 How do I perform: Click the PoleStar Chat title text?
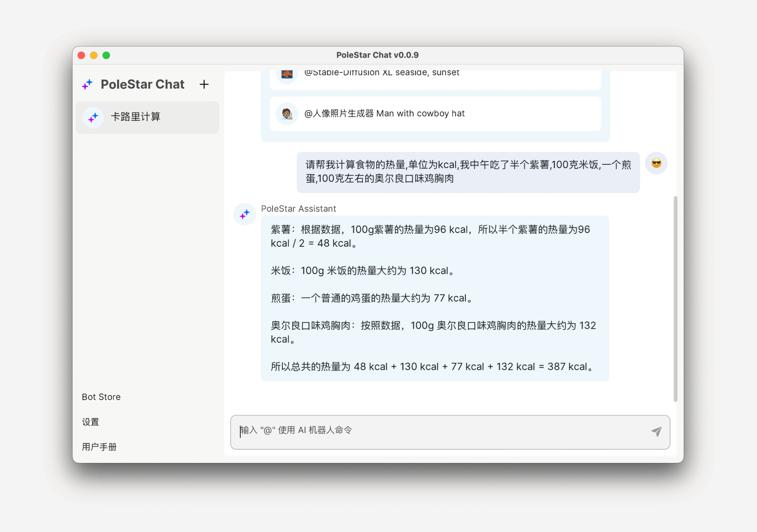(x=143, y=85)
